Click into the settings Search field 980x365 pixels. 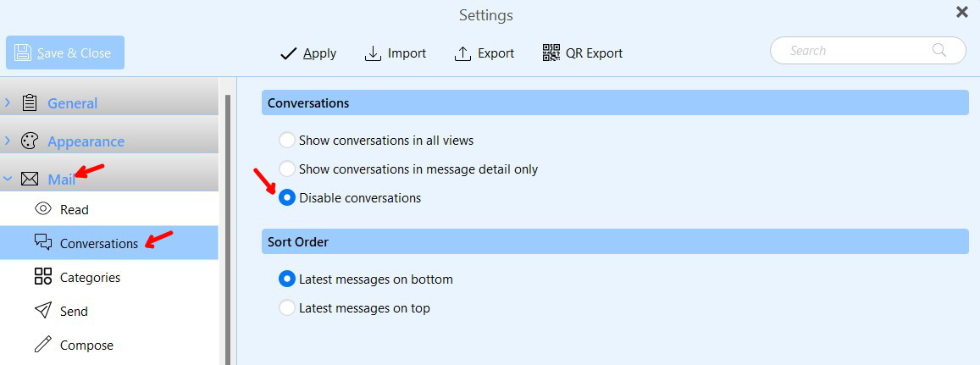tap(867, 51)
